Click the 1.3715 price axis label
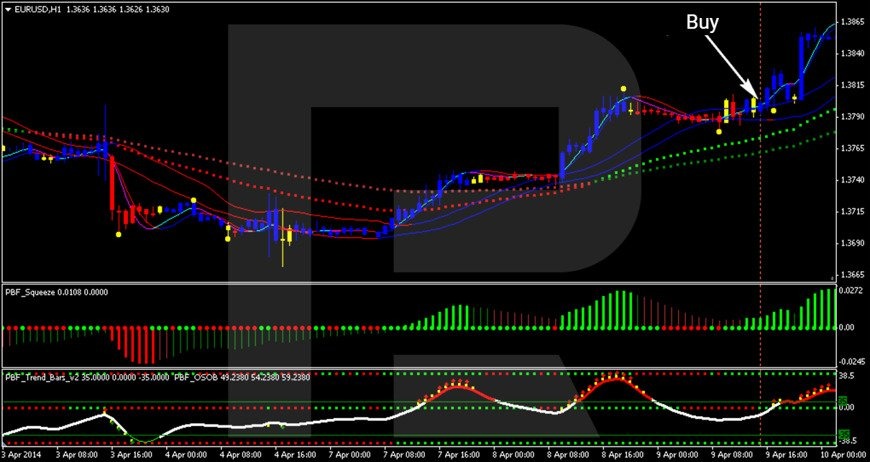Image resolution: width=870 pixels, height=462 pixels. (852, 212)
